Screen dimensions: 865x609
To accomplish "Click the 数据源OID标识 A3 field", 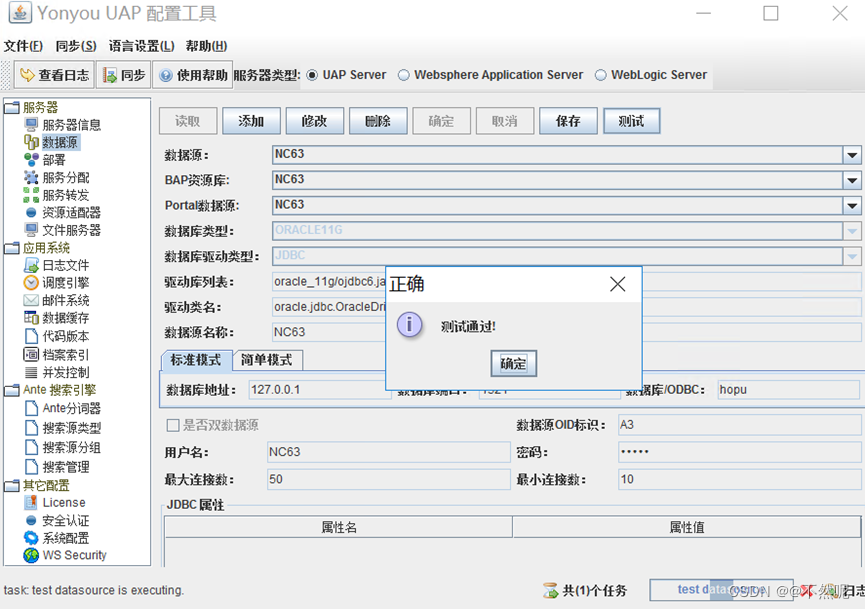I will [739, 425].
